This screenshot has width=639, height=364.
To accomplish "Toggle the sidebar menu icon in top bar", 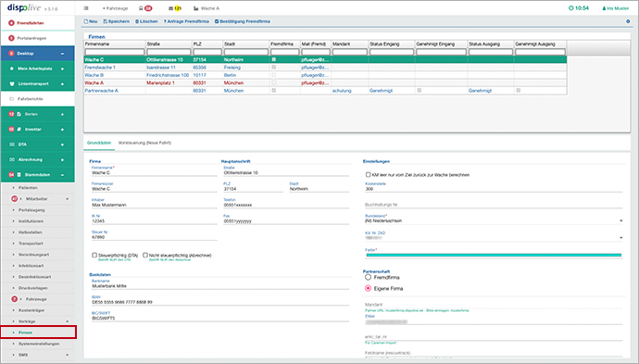I will [x=86, y=8].
